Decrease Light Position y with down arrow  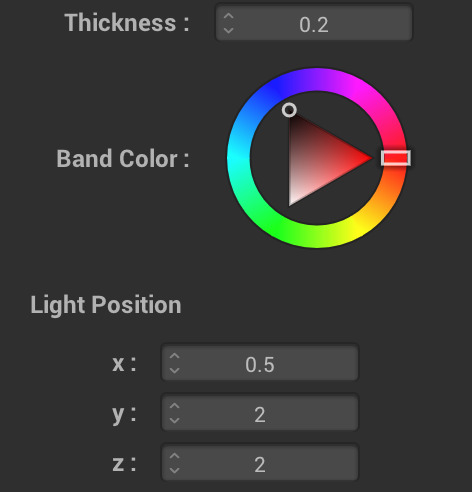[174, 420]
